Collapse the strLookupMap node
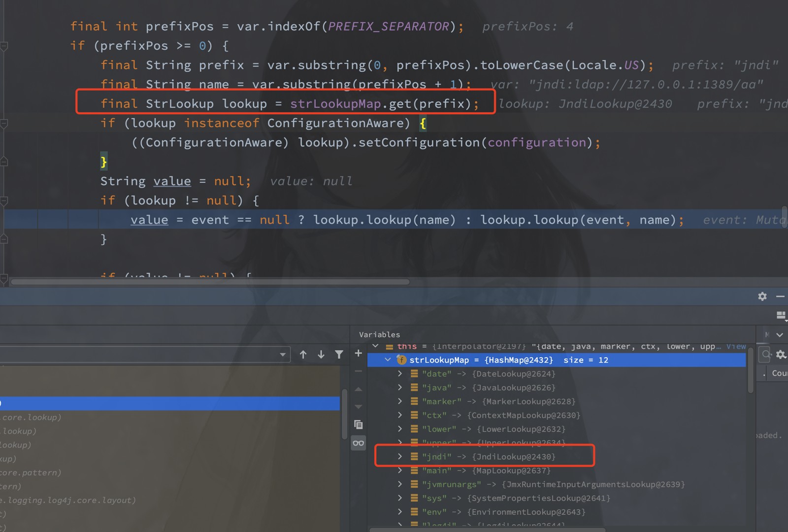This screenshot has height=532, width=788. click(x=388, y=360)
